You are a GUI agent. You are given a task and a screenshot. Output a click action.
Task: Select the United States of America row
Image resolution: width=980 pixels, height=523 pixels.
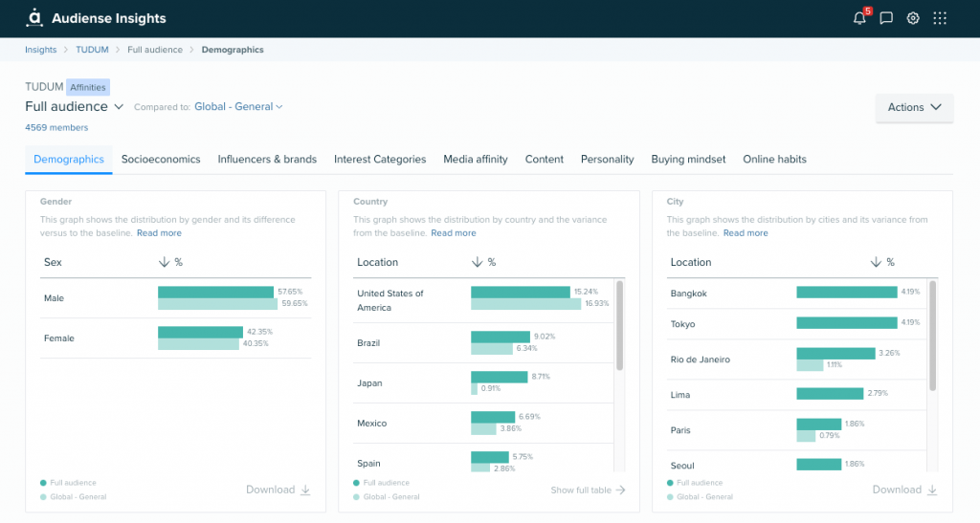click(x=483, y=300)
